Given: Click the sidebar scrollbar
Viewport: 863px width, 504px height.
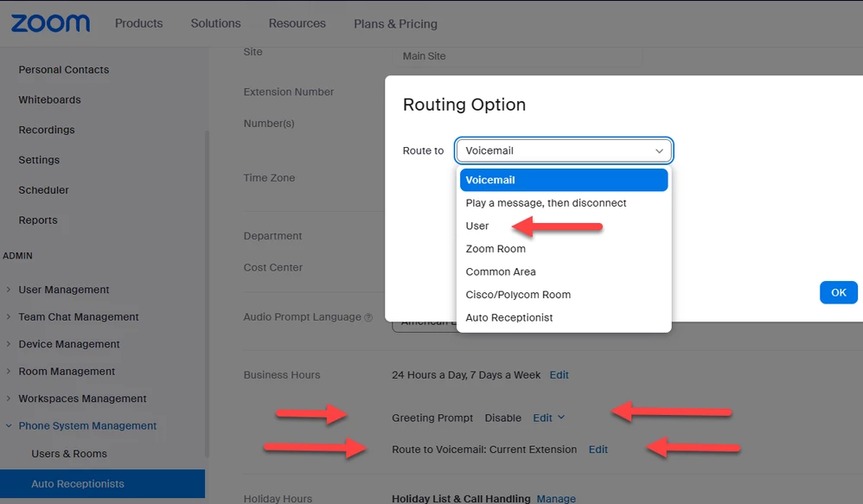Looking at the screenshot, I should click(x=207, y=293).
